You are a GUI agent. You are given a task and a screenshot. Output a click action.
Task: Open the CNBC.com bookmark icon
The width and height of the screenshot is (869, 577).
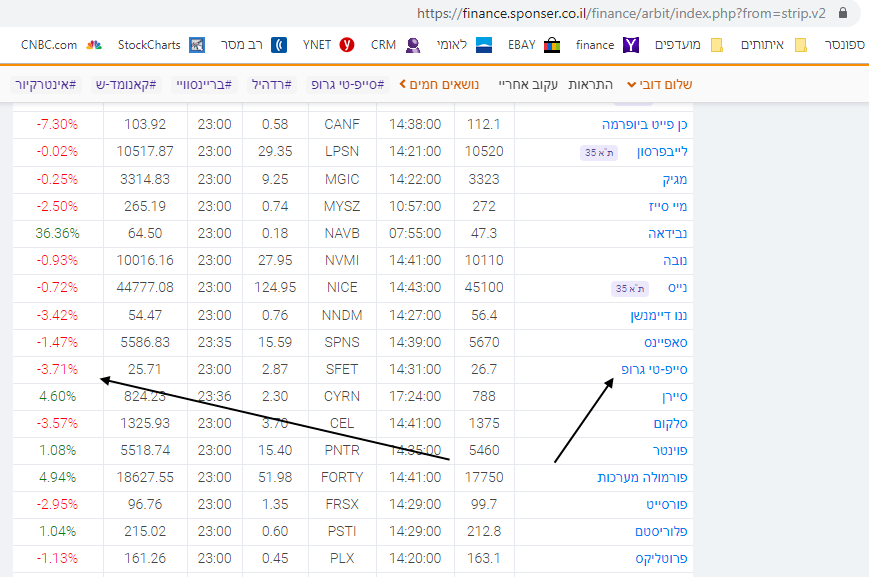tap(94, 45)
